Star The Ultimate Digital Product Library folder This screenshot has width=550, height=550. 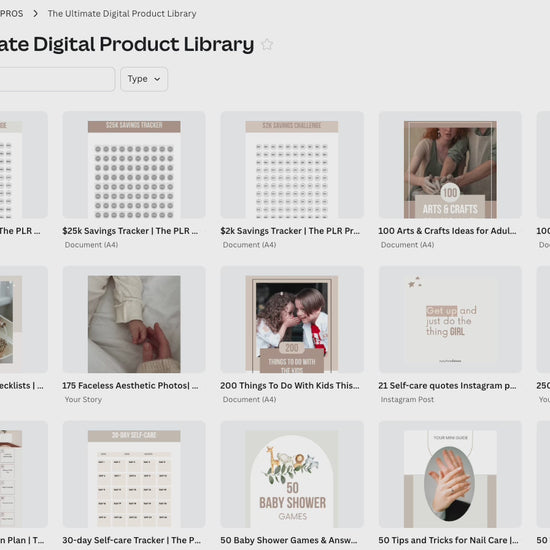pos(267,45)
